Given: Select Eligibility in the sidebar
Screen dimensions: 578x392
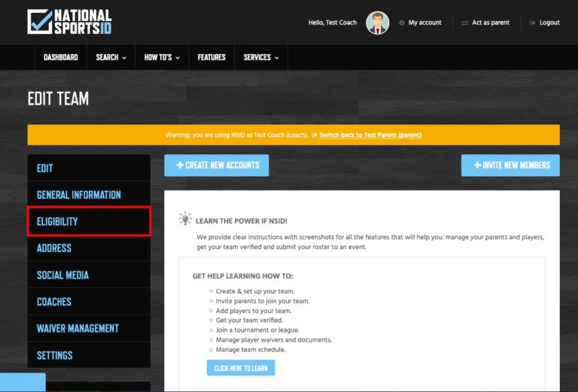Looking at the screenshot, I should 57,221.
